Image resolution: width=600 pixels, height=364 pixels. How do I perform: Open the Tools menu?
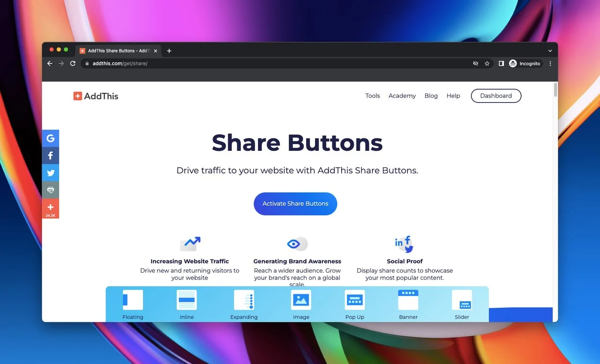(x=373, y=96)
